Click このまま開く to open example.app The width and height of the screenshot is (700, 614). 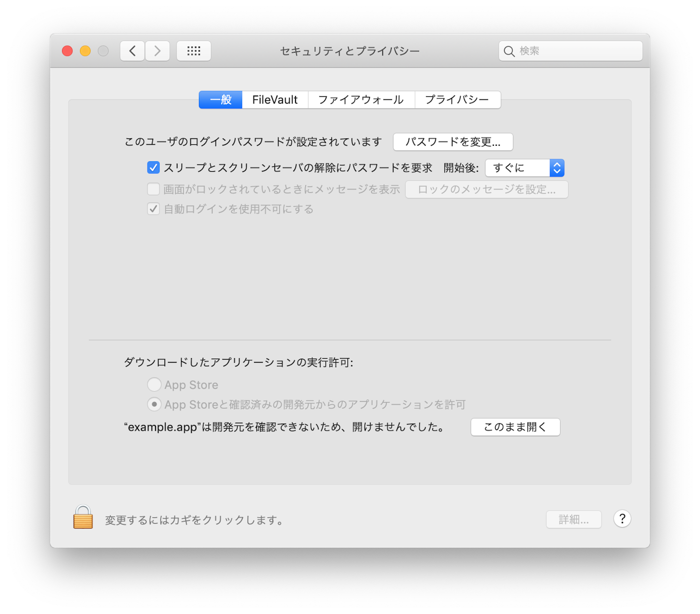[x=515, y=427]
